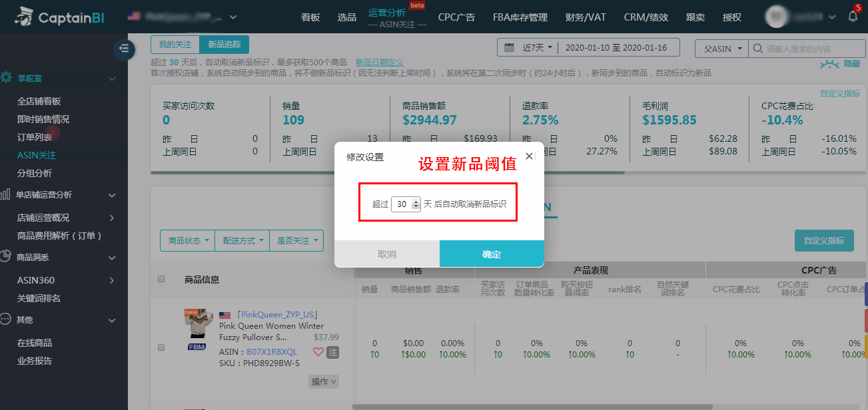Image resolution: width=868 pixels, height=410 pixels.
Task: Click the user avatar
Action: [x=775, y=17]
